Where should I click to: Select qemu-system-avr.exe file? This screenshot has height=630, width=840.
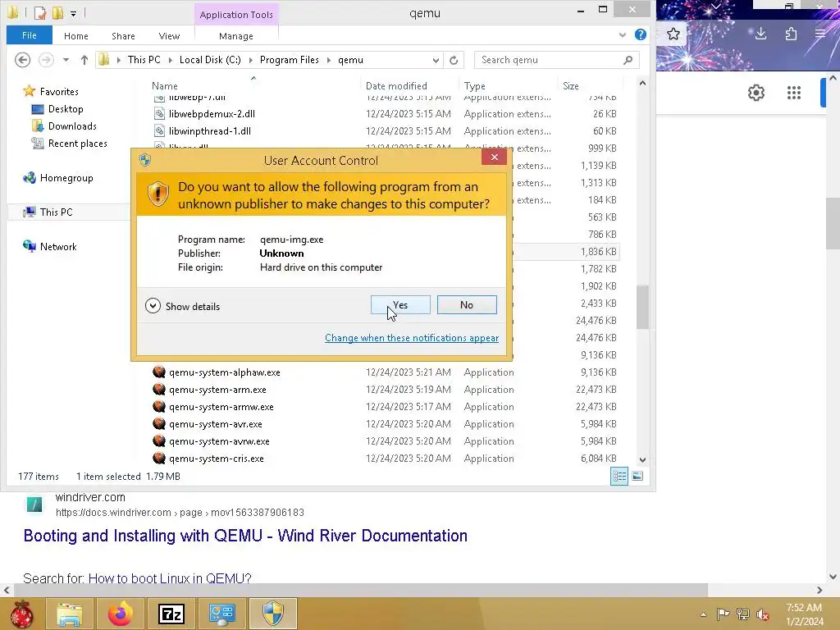tap(216, 424)
